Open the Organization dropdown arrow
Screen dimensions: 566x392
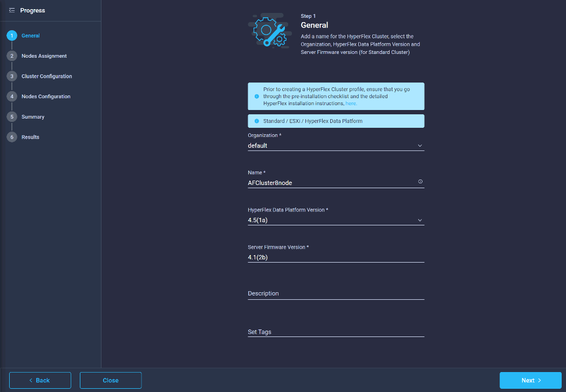[x=420, y=146]
